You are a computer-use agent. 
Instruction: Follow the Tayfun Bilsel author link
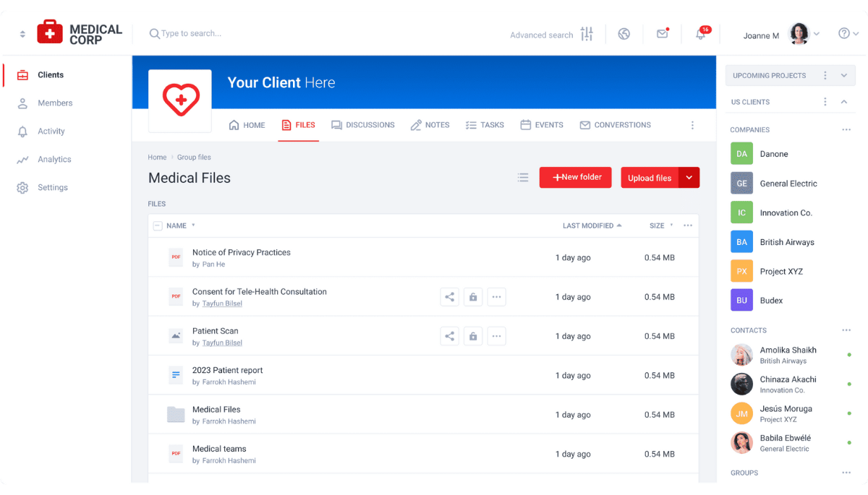(x=222, y=304)
